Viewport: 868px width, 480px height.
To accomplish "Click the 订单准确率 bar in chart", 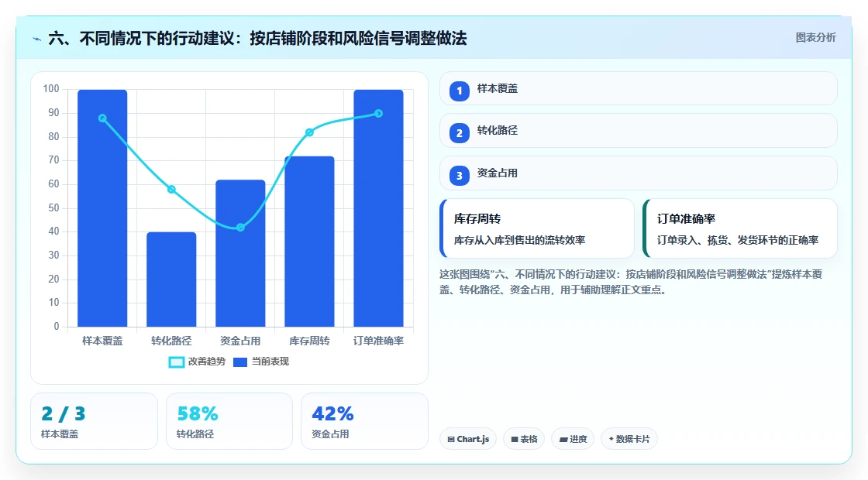I will click(379, 208).
